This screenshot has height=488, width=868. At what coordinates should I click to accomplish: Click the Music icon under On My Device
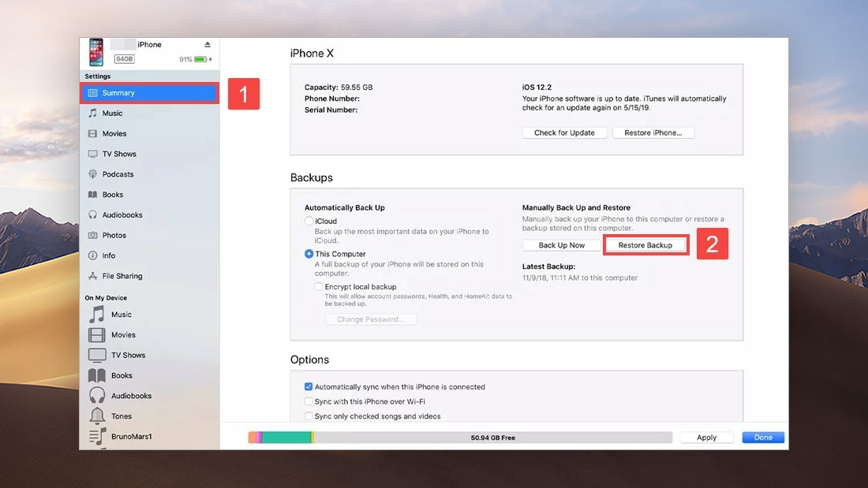[97, 315]
